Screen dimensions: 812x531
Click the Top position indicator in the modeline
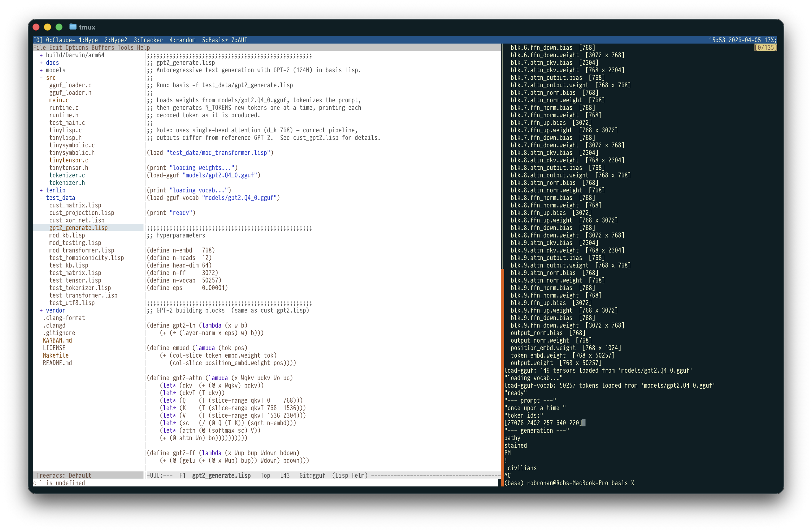[x=265, y=475]
